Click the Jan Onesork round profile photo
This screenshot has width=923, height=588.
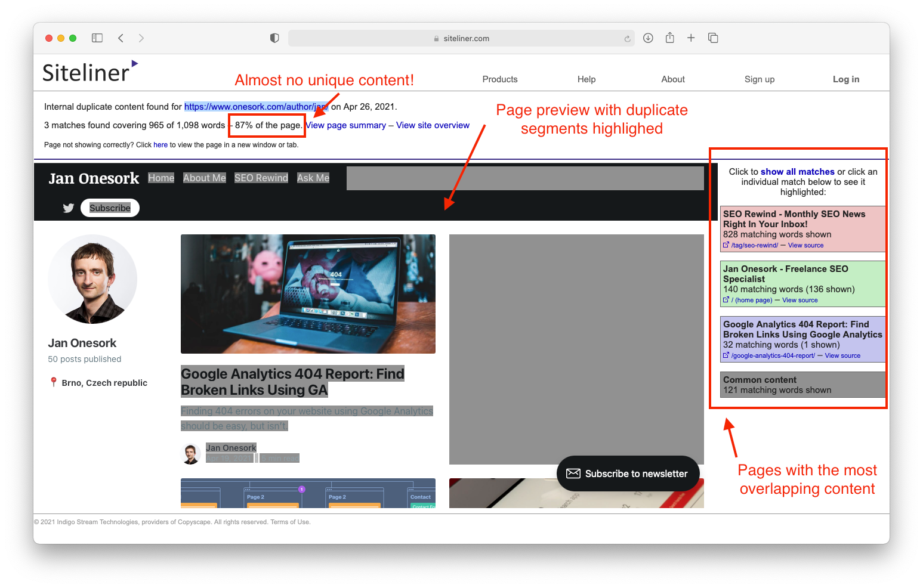click(92, 279)
